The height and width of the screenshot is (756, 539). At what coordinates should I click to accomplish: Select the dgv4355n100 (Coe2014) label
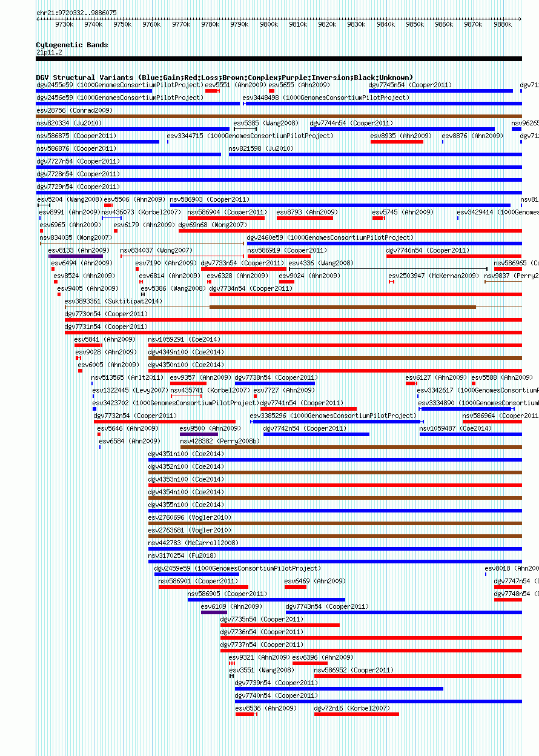[x=185, y=505]
